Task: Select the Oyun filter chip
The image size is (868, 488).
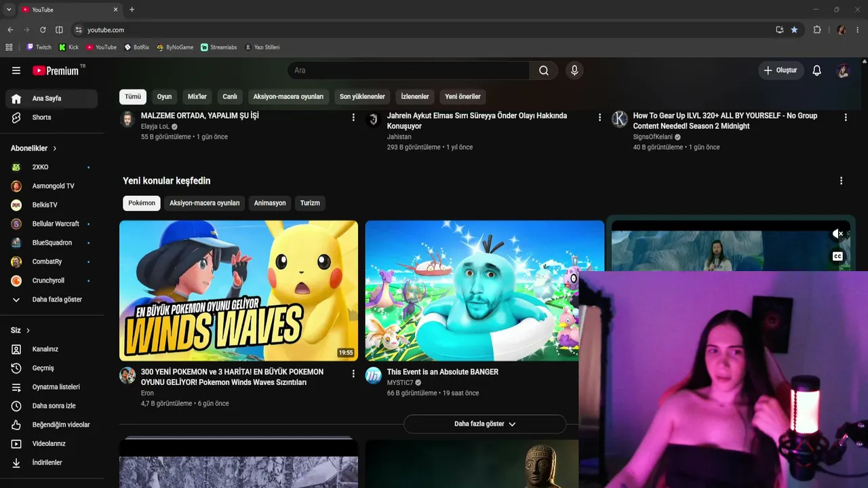Action: click(x=164, y=97)
